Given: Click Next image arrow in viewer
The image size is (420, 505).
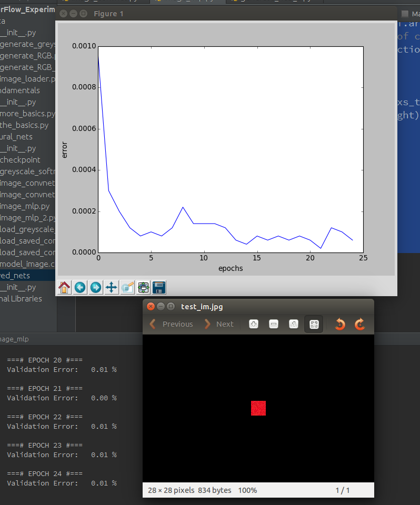Looking at the screenshot, I should (219, 324).
